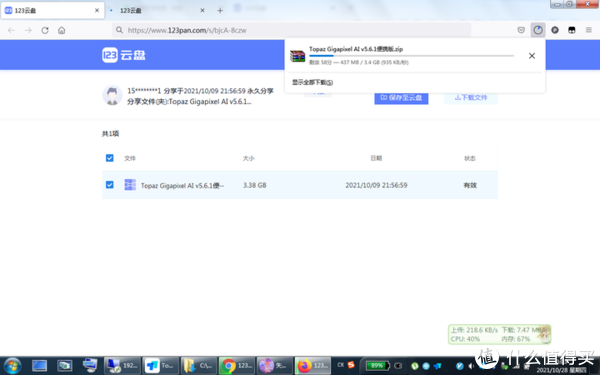This screenshot has height=375, width=600.
Task: Click the 3.38 GB size cell
Action: coord(254,185)
